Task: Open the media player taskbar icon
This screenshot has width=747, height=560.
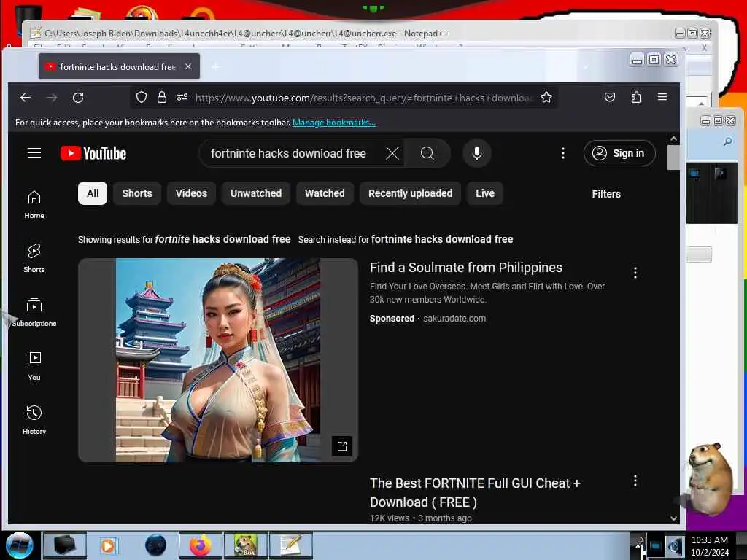Action: pyautogui.click(x=108, y=545)
